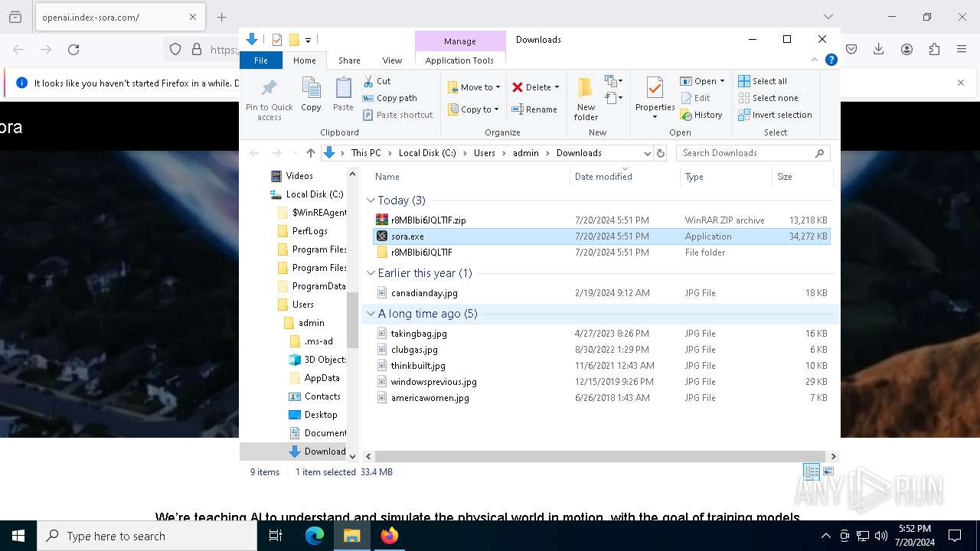Screen dimensions: 980x551
Task: Open Move to dropdown
Action: (474, 87)
